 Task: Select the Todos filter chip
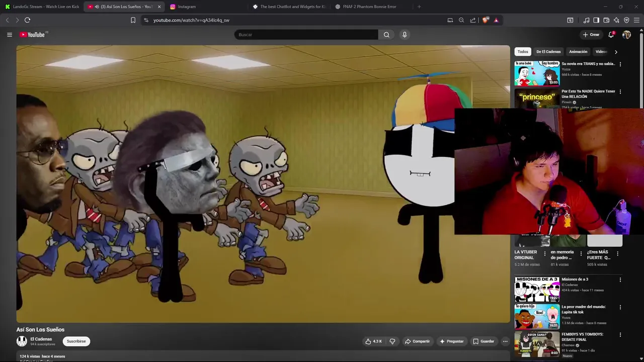pos(523,52)
